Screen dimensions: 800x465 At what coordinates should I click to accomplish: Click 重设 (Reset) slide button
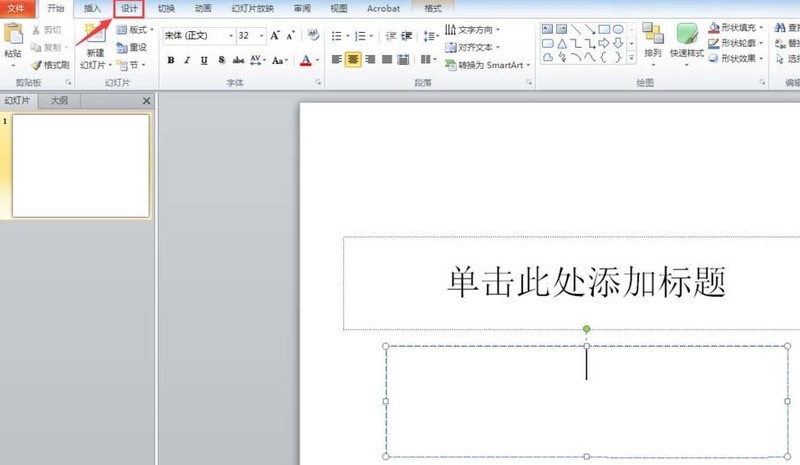[x=132, y=47]
